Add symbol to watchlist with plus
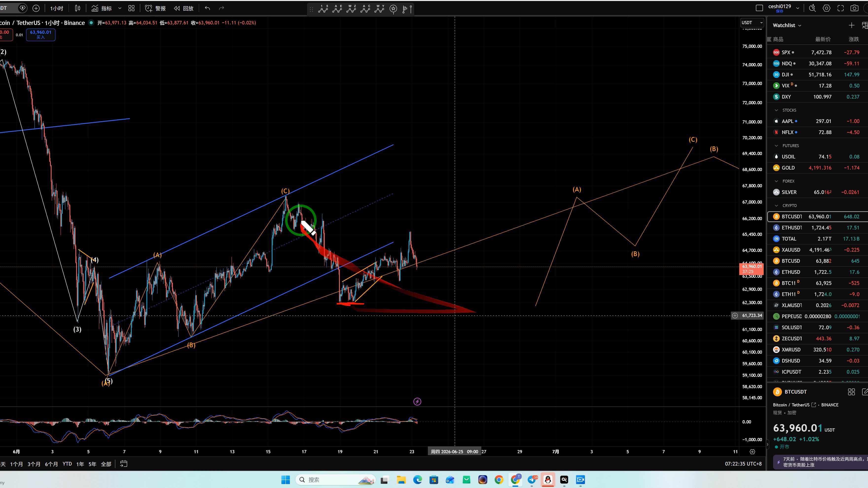 coord(851,25)
